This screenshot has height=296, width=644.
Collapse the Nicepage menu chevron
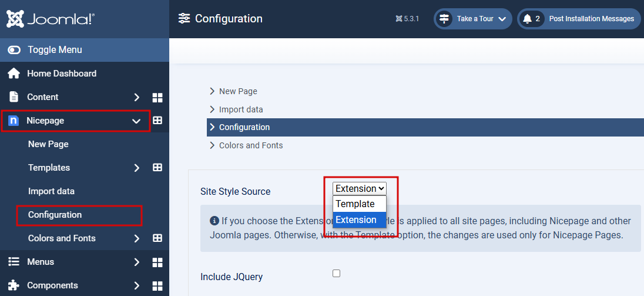[136, 121]
